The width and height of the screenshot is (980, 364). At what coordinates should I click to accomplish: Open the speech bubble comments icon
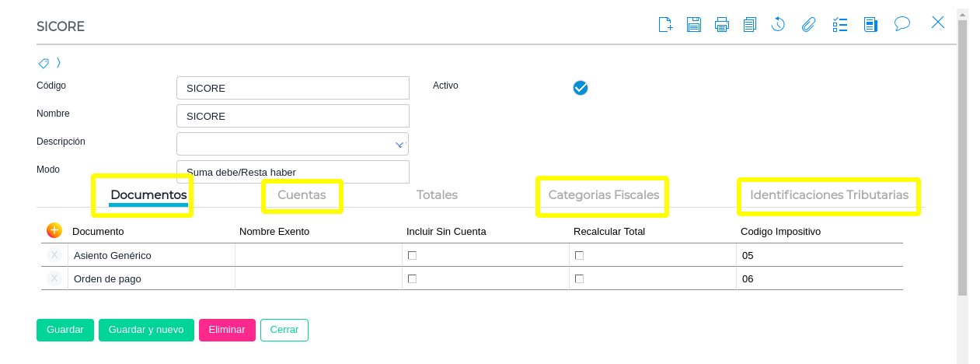click(x=902, y=24)
